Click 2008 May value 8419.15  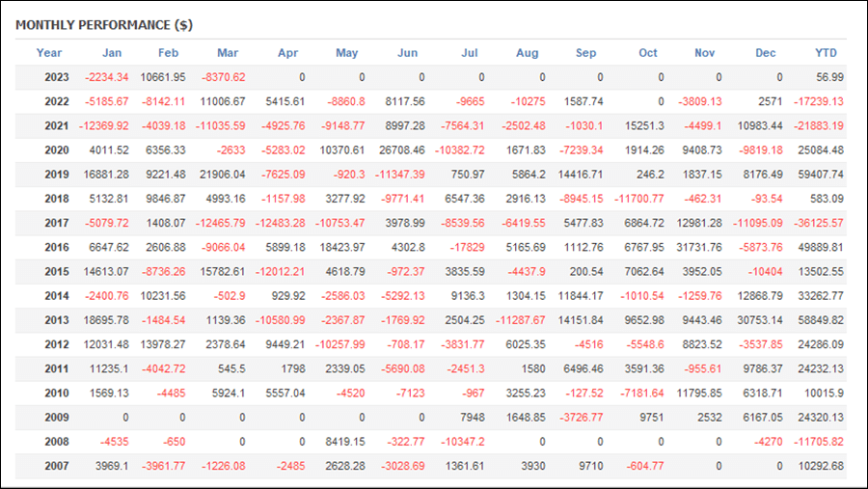pos(345,442)
